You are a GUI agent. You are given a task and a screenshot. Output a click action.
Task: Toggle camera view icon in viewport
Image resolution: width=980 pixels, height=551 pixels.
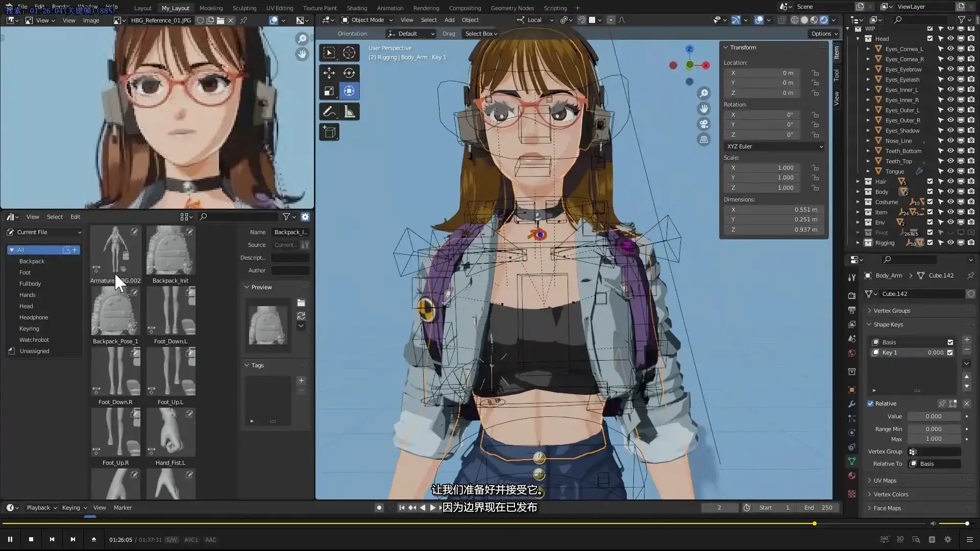[704, 124]
